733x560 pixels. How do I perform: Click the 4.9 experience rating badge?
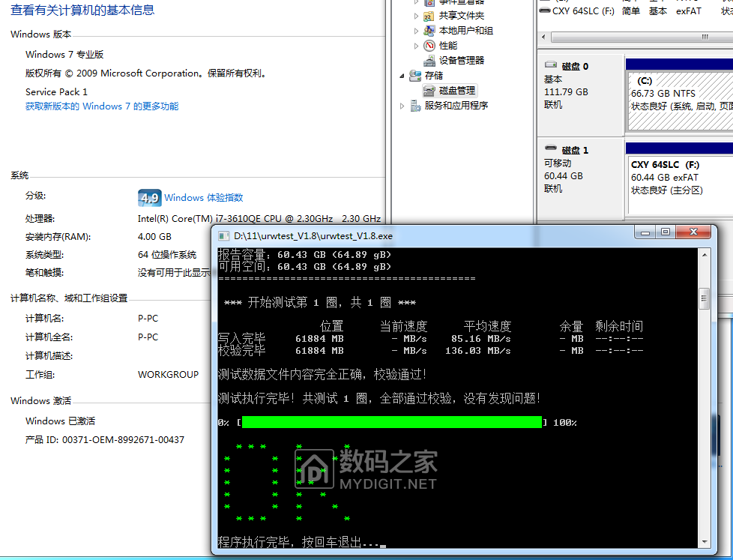150,198
